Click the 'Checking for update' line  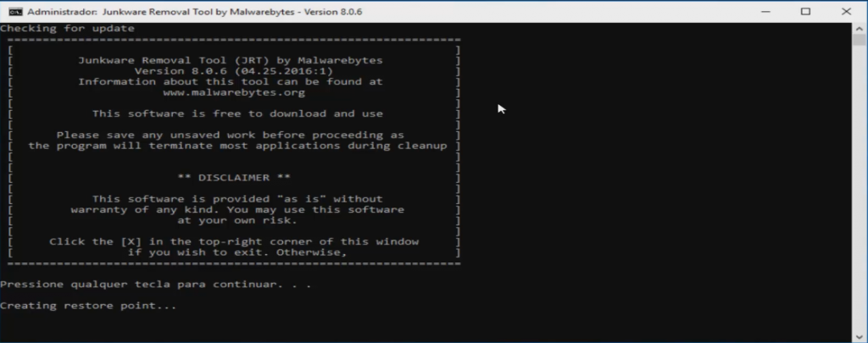67,28
